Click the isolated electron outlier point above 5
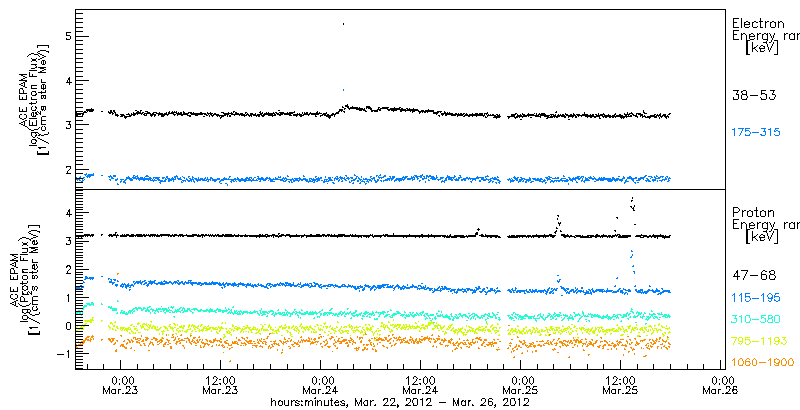Viewport: 800px width, 410px height. coord(343,24)
